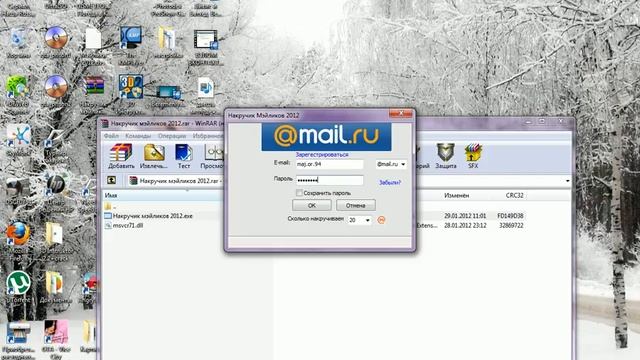Click the Извлечь toolbar icon in WinRAR
The height and width of the screenshot is (360, 640).
(153, 156)
